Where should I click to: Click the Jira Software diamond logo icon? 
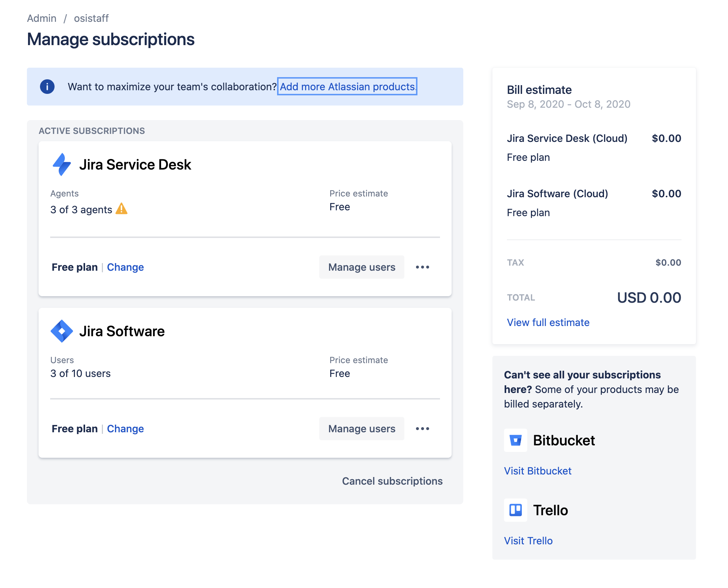[62, 331]
